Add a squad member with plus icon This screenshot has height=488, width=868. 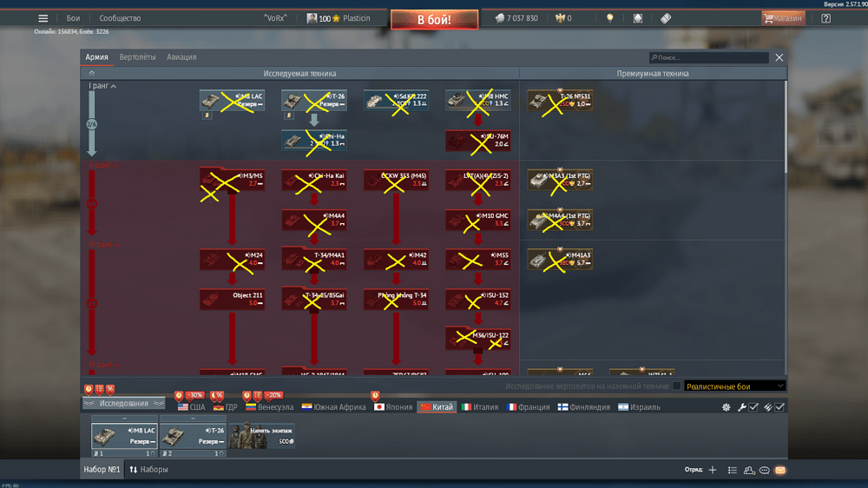(713, 470)
